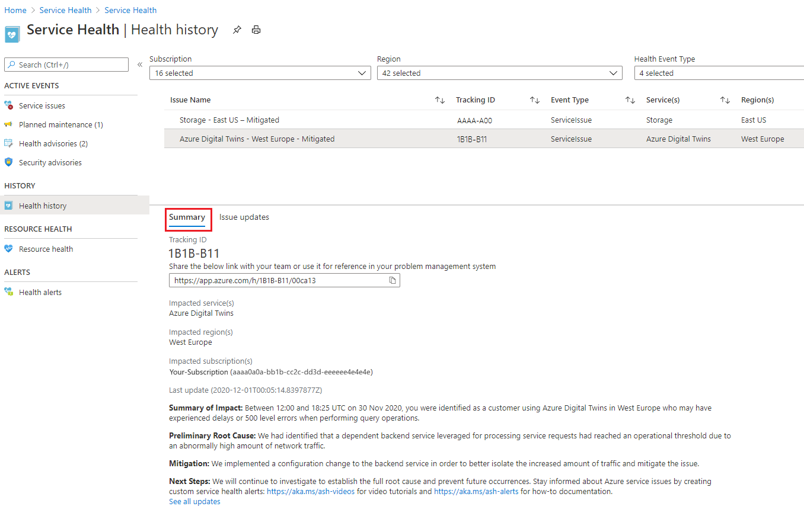Viewport: 804px width, 532px height.
Task: Click the Storage service cell
Action: [x=659, y=120]
